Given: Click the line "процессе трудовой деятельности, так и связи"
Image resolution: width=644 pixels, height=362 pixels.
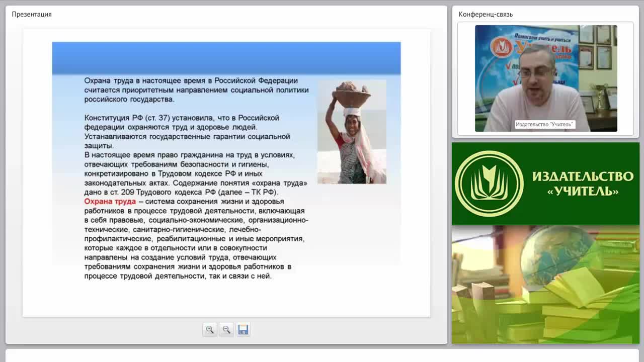Looking at the screenshot, I should tap(178, 276).
